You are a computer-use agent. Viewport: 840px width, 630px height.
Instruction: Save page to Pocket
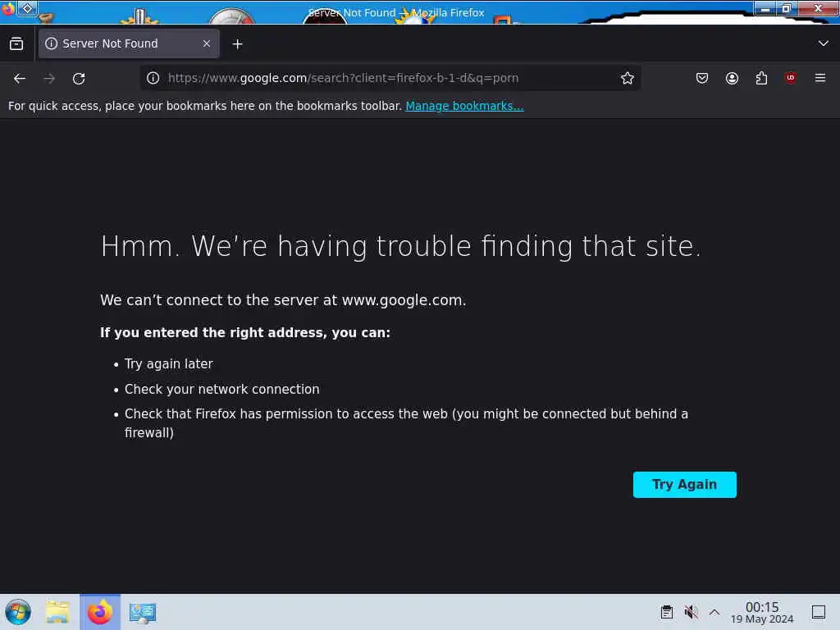click(x=702, y=78)
